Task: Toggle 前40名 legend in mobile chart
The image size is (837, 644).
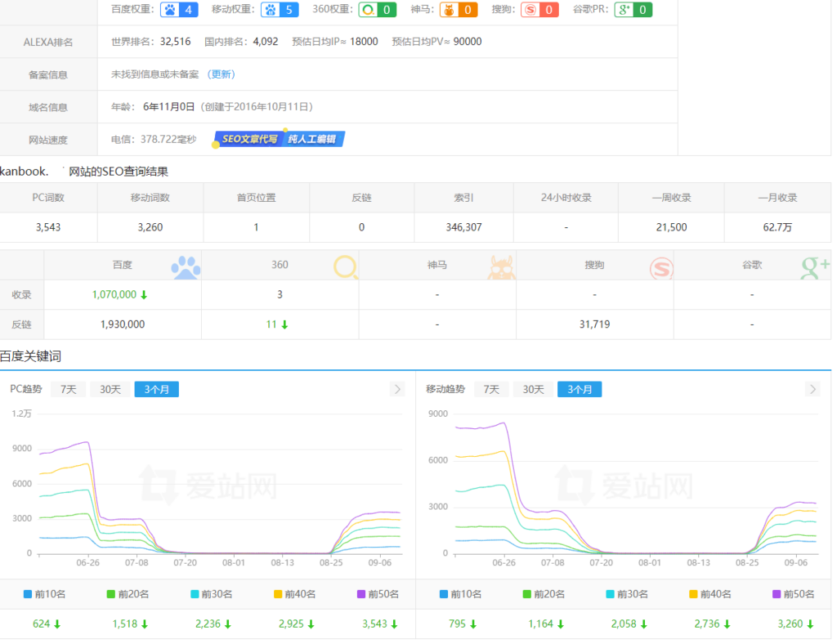Action: 710,594
